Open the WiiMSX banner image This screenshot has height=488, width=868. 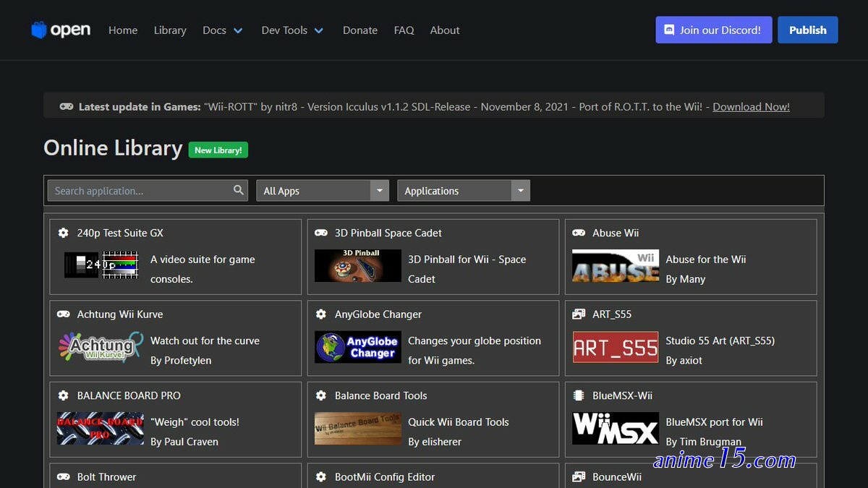pyautogui.click(x=616, y=428)
